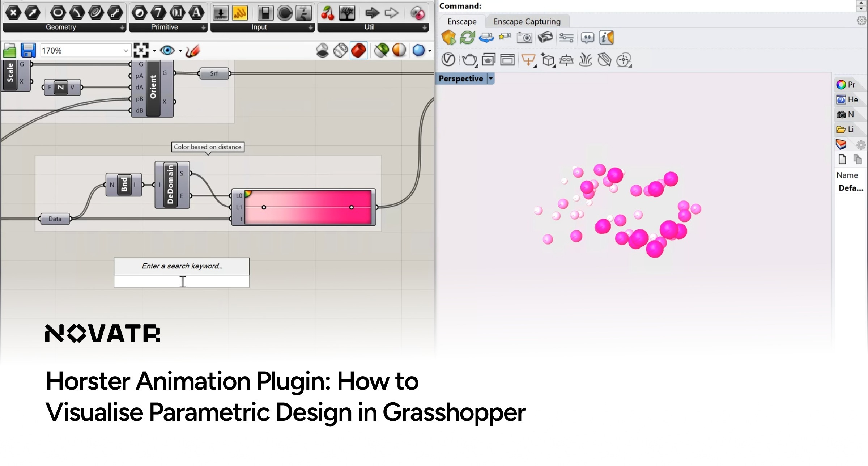Switch to the Enscape tab
This screenshot has width=868, height=466.
coord(462,21)
